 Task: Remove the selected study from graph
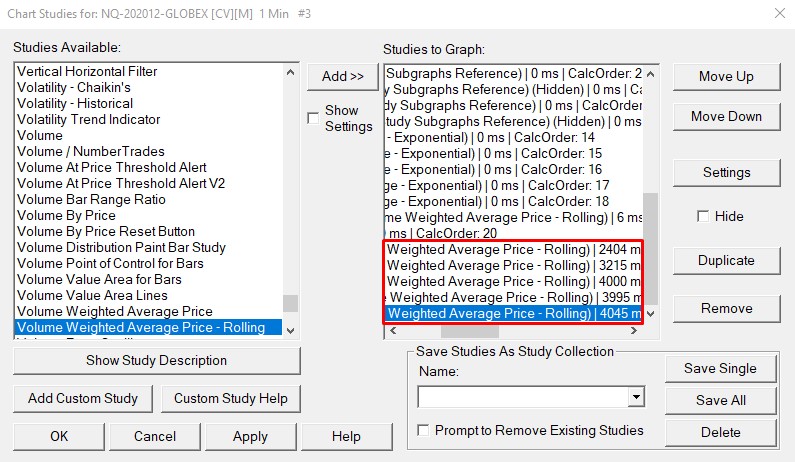pos(726,308)
